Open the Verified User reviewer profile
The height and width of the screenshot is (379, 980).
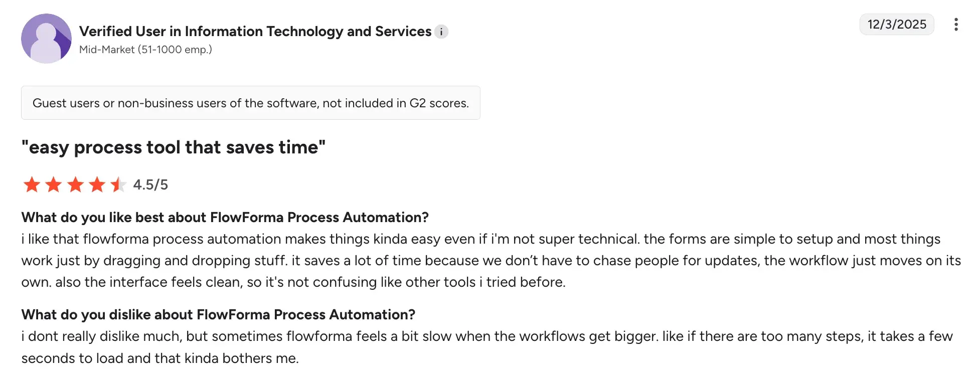coord(255,31)
